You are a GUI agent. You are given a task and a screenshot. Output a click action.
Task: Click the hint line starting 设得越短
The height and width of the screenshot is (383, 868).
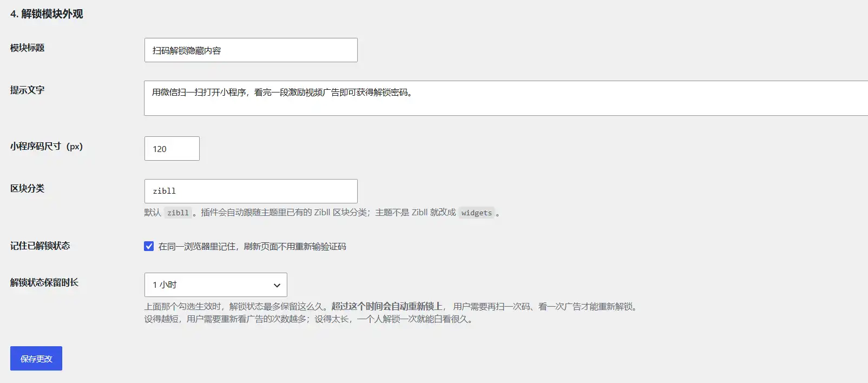310,319
